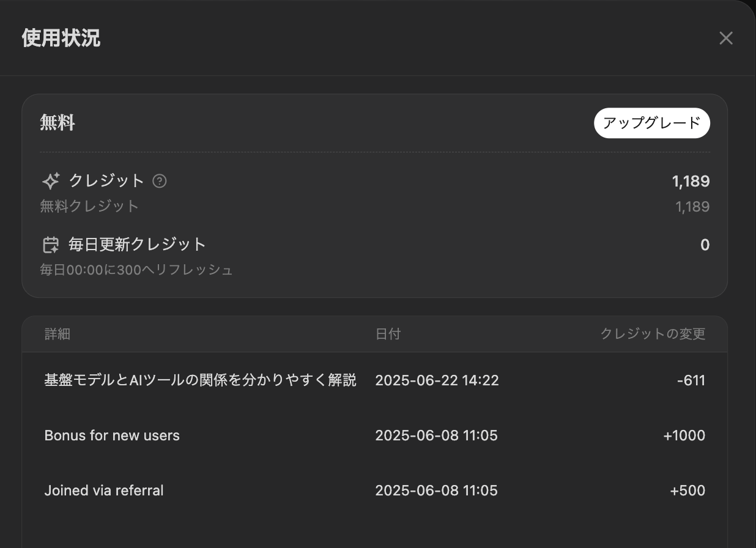Click the calendar icon beside 毎日更新クレジット
The width and height of the screenshot is (756, 548).
[x=51, y=245]
